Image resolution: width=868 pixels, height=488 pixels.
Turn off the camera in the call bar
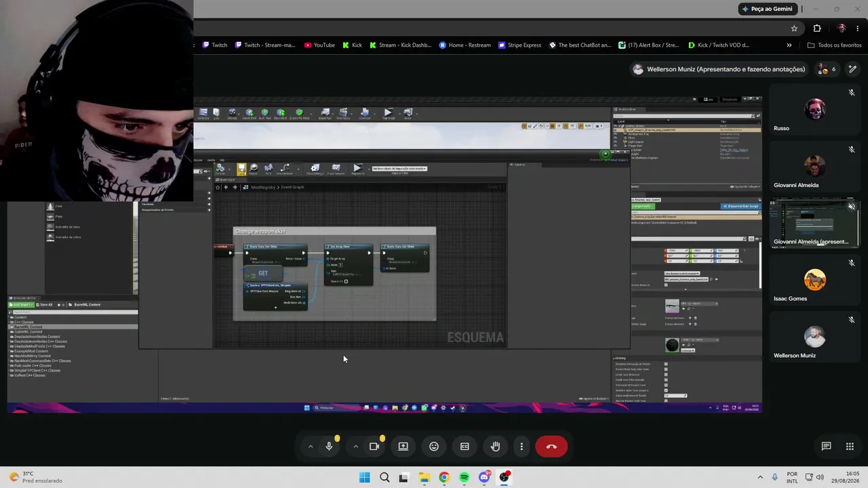click(374, 447)
